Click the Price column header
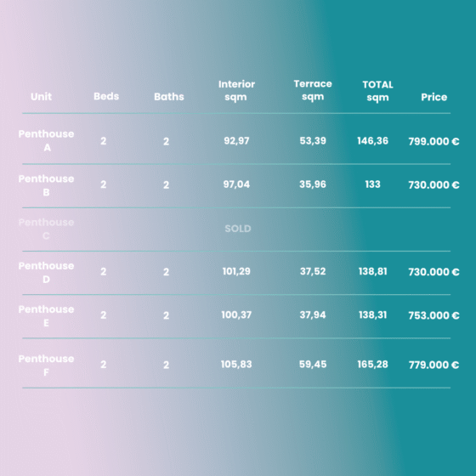This screenshot has width=476, height=476. (434, 97)
